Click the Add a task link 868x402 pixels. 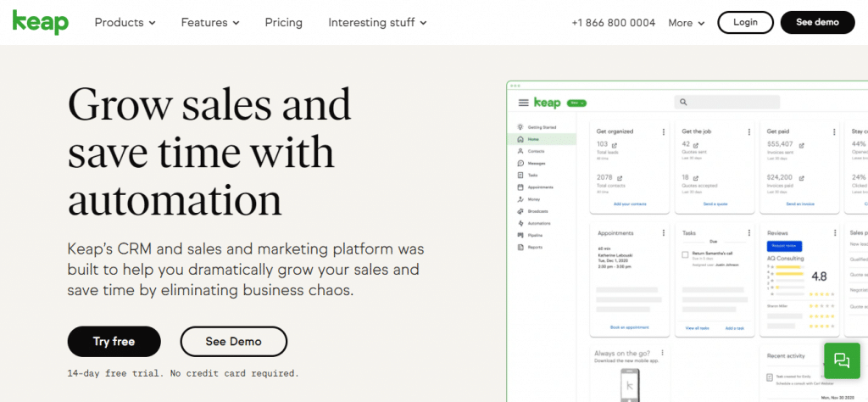coord(735,328)
